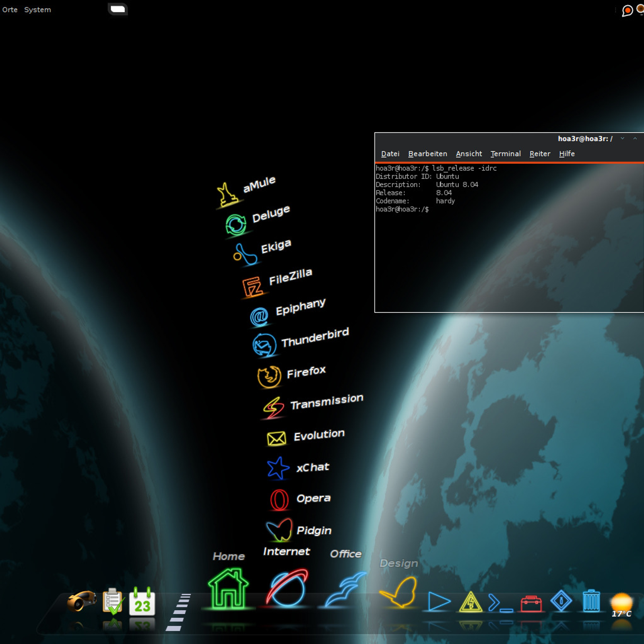Click terminal title hoa3r@hoa3r: /
The height and width of the screenshot is (644, 644).
(585, 139)
